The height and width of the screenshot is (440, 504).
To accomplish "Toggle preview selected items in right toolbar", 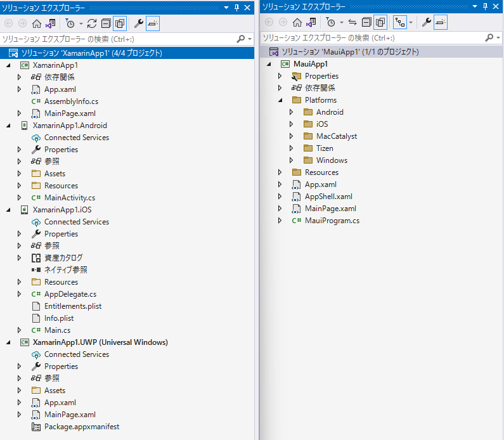I will coord(441,22).
